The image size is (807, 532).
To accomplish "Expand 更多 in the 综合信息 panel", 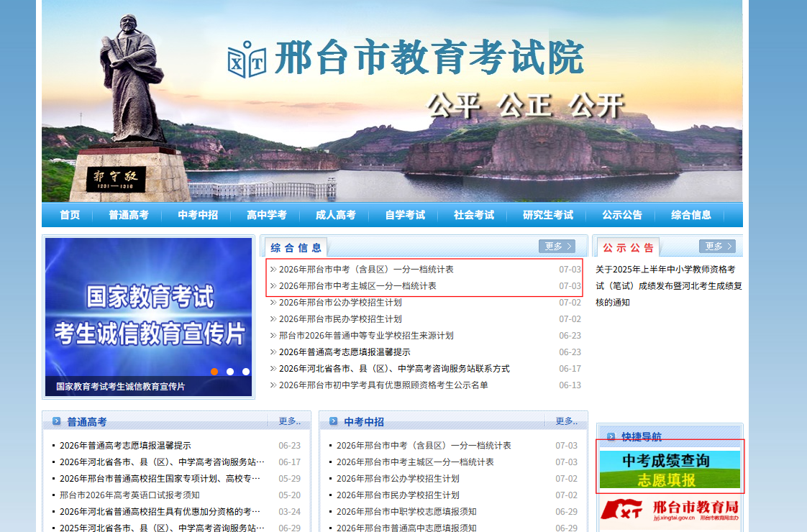I will [557, 247].
